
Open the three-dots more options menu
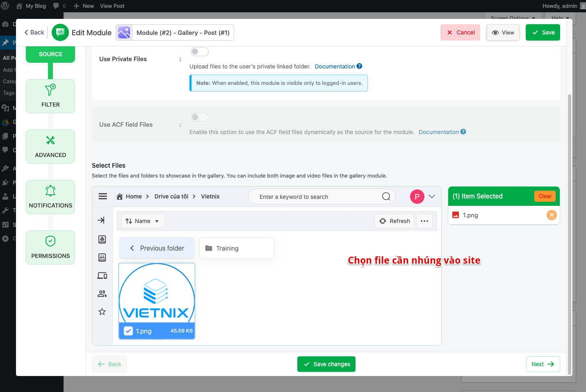click(424, 221)
